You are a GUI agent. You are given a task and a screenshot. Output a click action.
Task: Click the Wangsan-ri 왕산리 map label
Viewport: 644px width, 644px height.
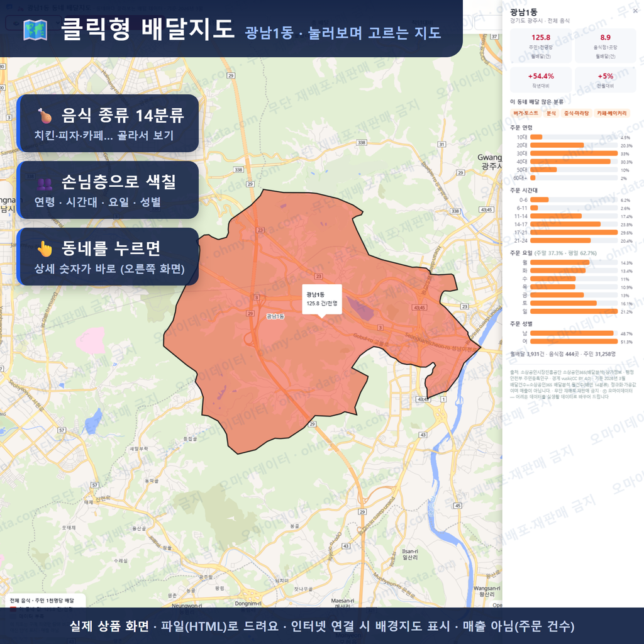click(x=487, y=591)
